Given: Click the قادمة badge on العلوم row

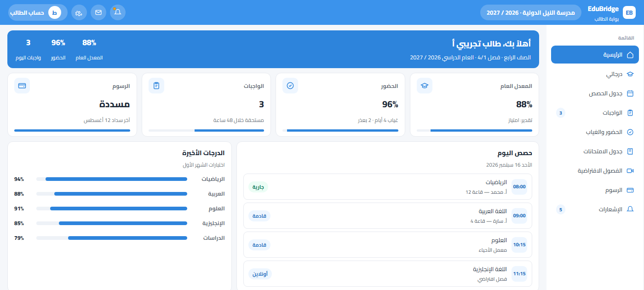Looking at the screenshot, I should coord(259,245).
